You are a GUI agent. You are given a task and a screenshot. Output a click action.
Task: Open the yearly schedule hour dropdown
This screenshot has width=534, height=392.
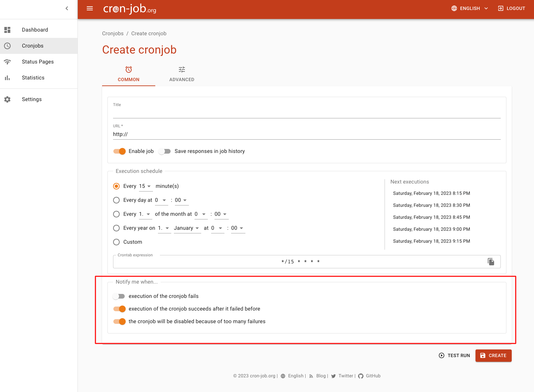coord(217,228)
